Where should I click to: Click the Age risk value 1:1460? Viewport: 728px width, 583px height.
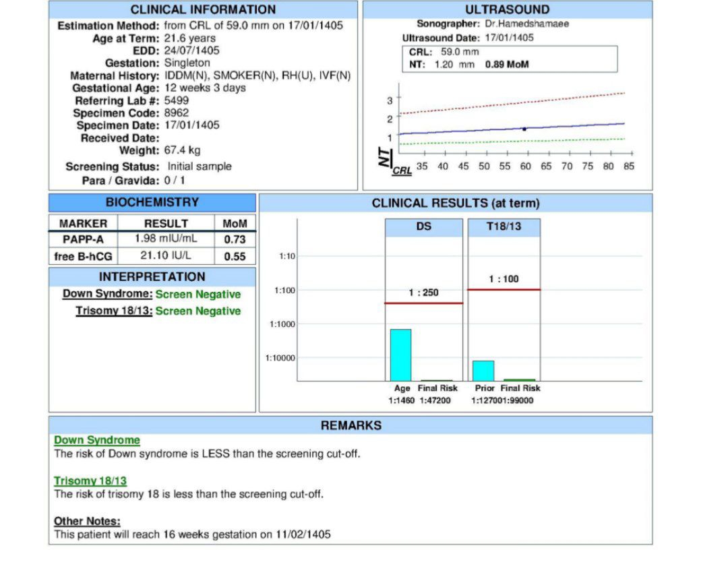coord(402,400)
